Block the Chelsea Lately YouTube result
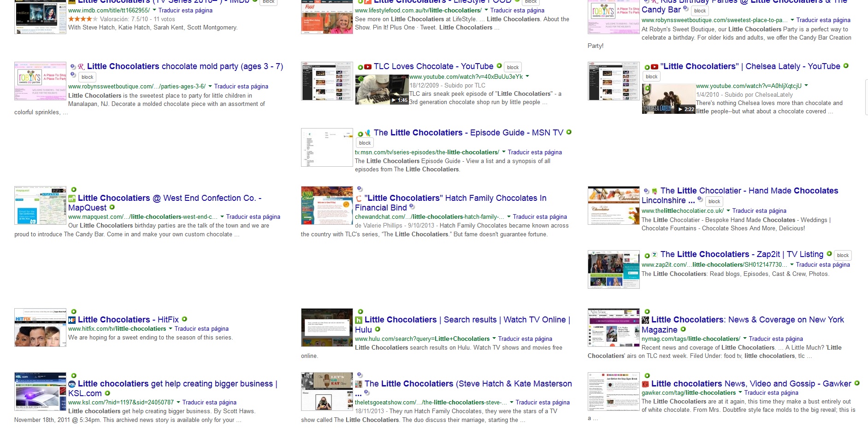 (x=651, y=76)
